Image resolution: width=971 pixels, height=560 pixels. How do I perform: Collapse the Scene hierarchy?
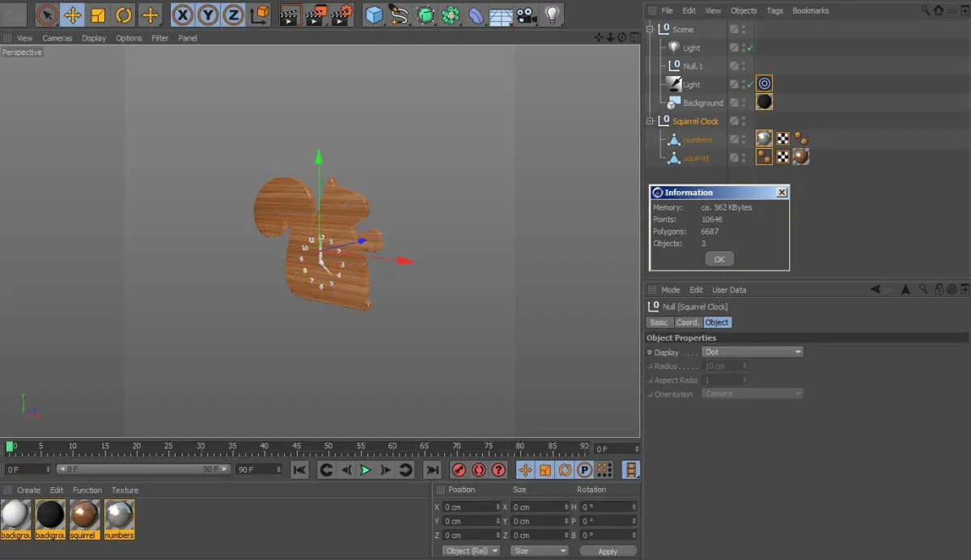[x=650, y=29]
